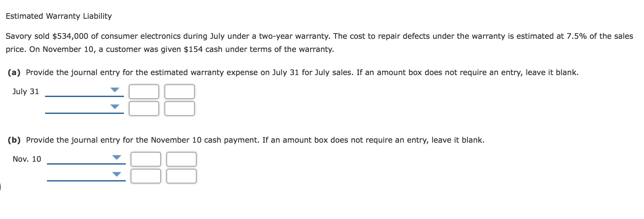The width and height of the screenshot is (644, 219).
Task: Click the Nov. 10 date label
Action: [27, 159]
